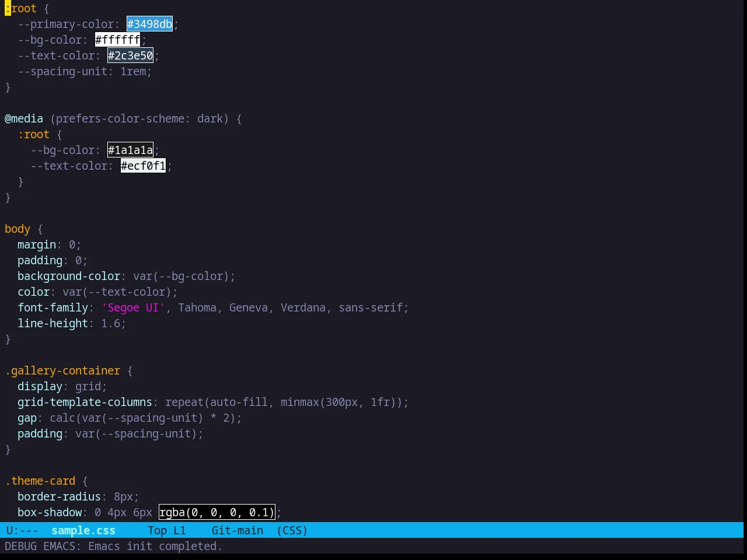Screen dimensions: 747x560
Task: Click the 'body' selector
Action: click(x=18, y=229)
